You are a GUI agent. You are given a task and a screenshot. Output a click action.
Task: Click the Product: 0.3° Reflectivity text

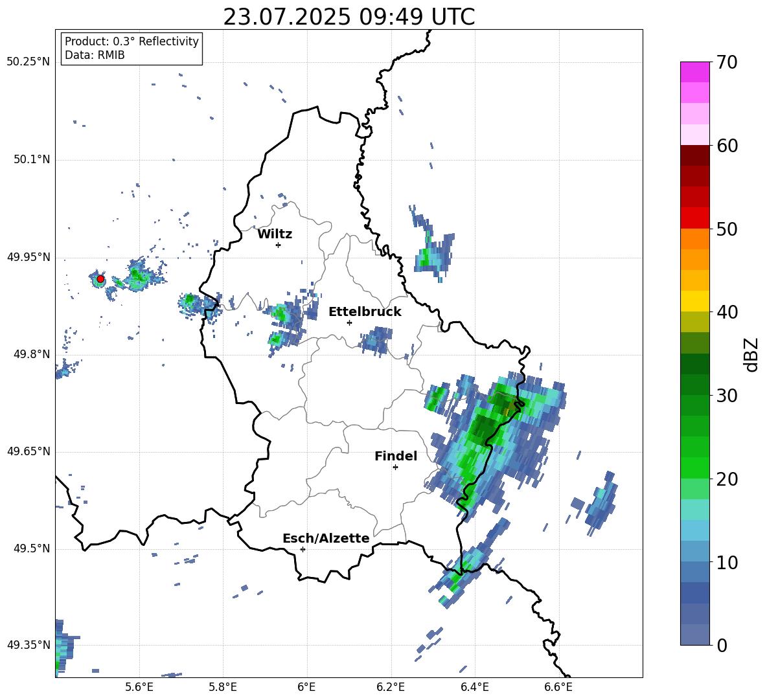132,41
